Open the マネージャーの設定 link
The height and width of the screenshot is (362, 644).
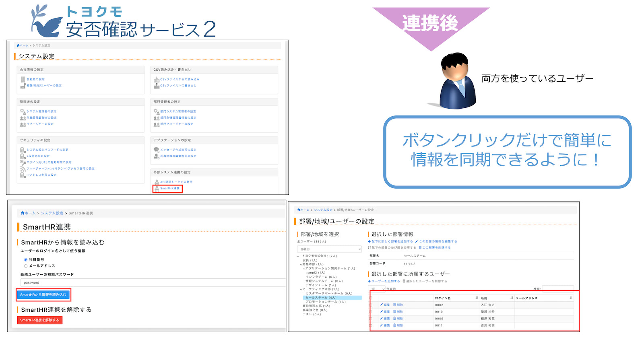(x=40, y=124)
